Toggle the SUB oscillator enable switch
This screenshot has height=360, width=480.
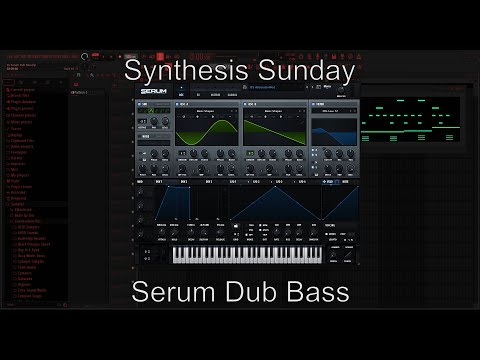click(x=139, y=104)
